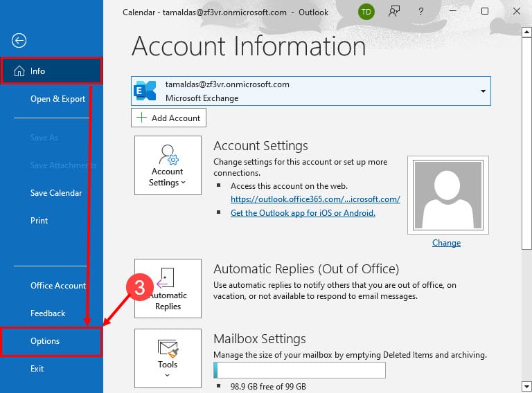Open Help question mark icon
The height and width of the screenshot is (393, 532).
point(420,12)
